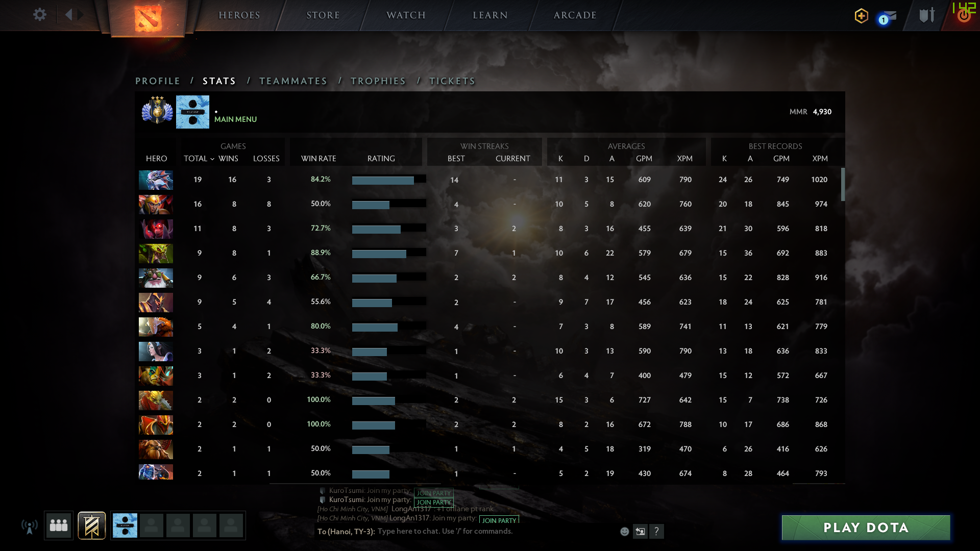This screenshot has height=551, width=980.
Task: Click the orange power quit icon
Action: pos(964,16)
